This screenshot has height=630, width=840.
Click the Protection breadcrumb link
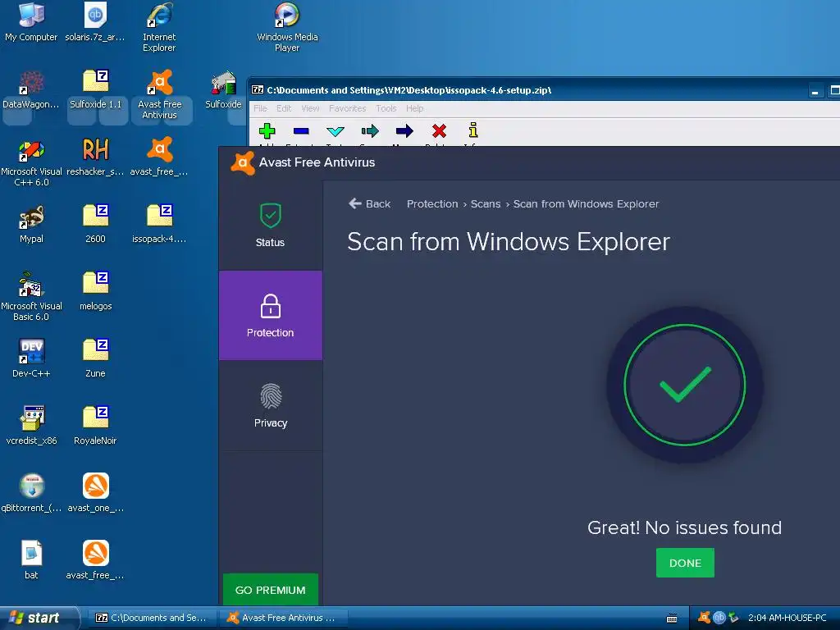[x=432, y=203]
